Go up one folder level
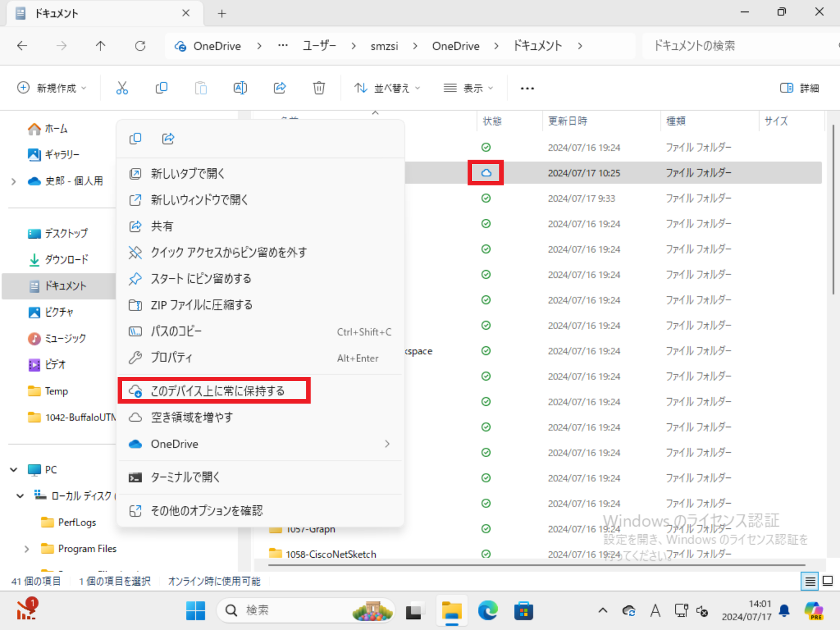The image size is (840, 630). click(x=101, y=46)
